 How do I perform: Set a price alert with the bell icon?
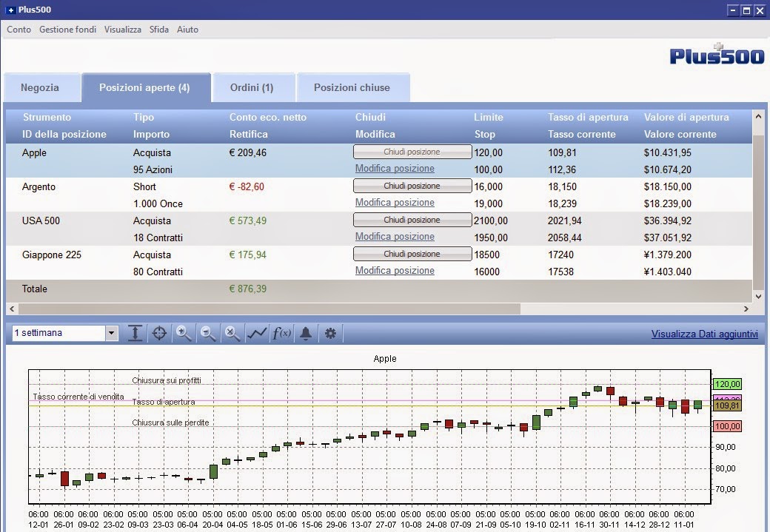306,333
